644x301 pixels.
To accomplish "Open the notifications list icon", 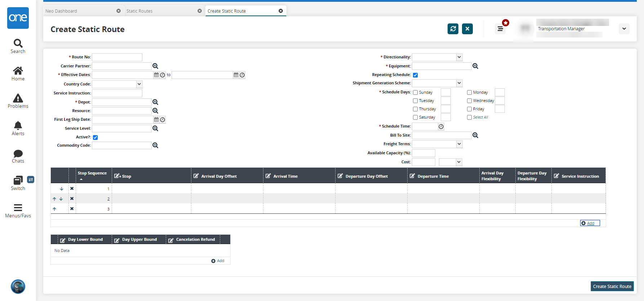I will 500,29.
